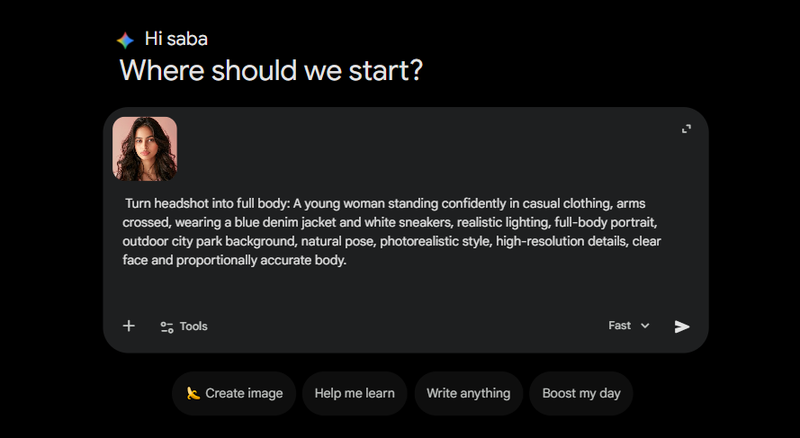Click the chevron next to Fast

coord(645,326)
